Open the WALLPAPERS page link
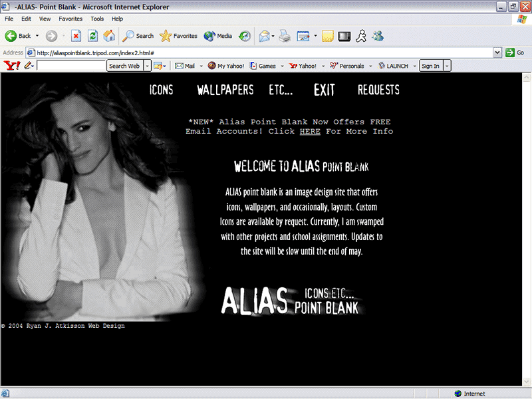Image resolution: width=532 pixels, height=399 pixels. (225, 90)
